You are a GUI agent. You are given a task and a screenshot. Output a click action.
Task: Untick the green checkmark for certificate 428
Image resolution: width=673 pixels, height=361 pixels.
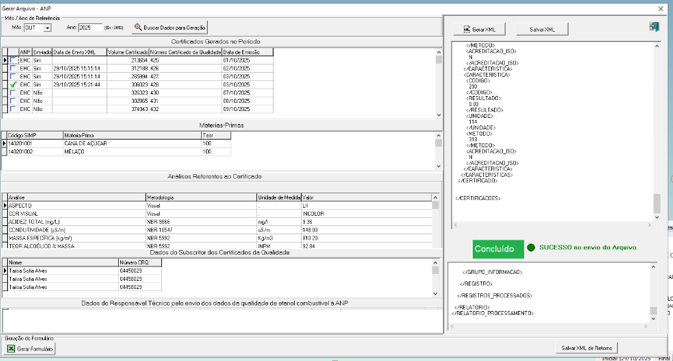tap(13, 85)
